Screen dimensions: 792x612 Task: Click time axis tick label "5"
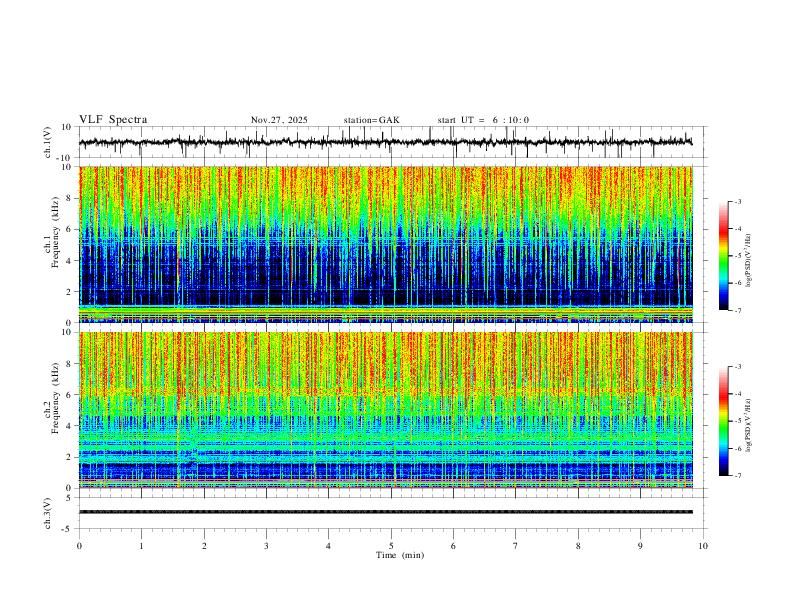tap(391, 546)
